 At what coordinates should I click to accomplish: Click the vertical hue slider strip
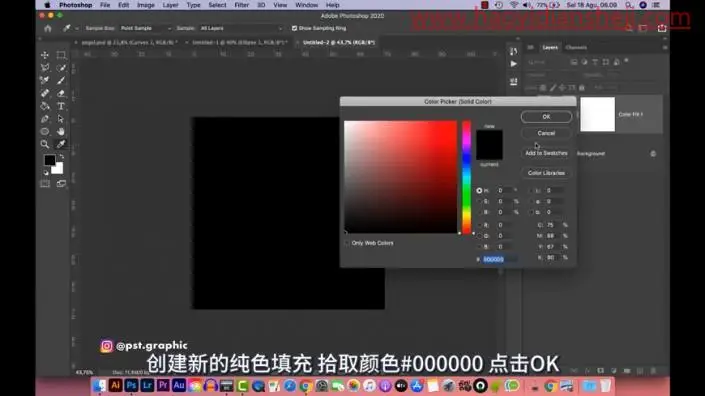tap(467, 177)
